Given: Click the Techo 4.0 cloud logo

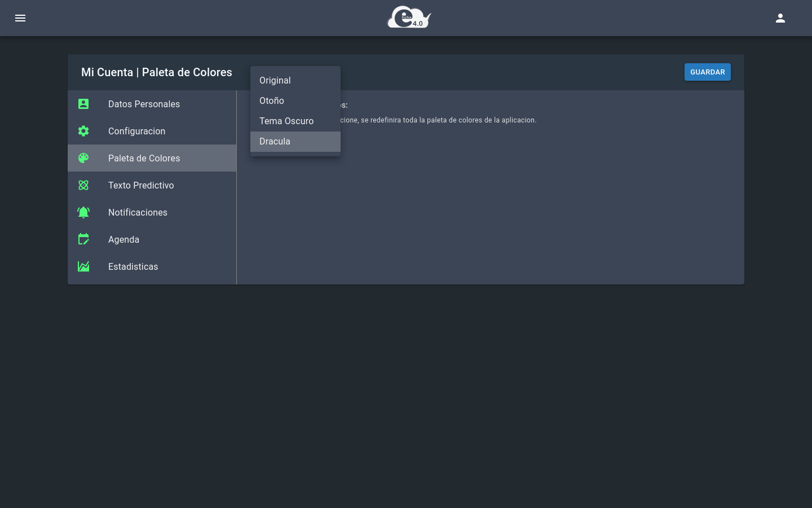Looking at the screenshot, I should coord(409,17).
